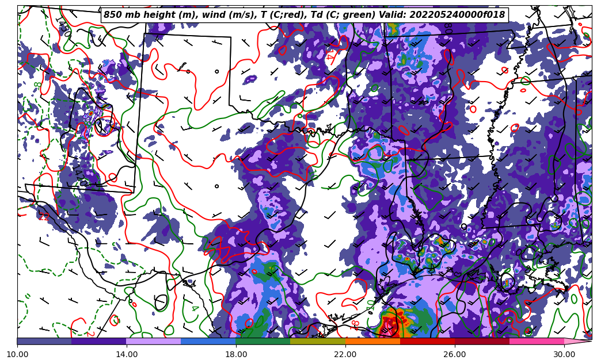
Task: Click the 26.00 colorbar tick label
Action: pos(455,354)
